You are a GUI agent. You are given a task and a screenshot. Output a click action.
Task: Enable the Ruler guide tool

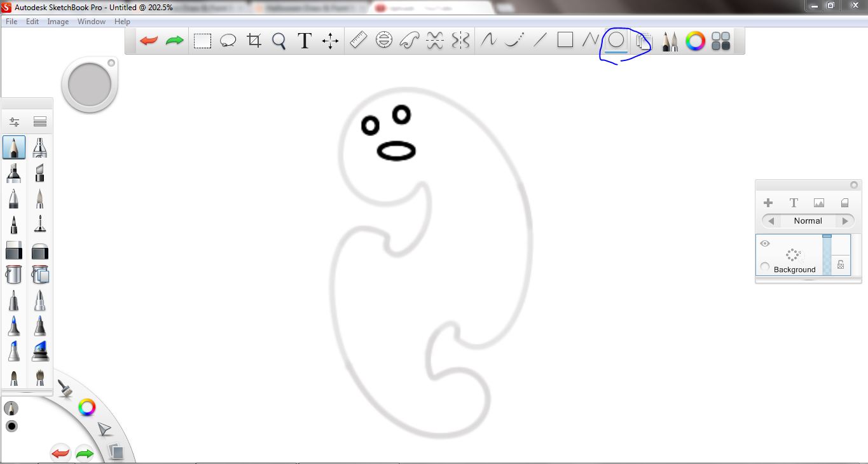coord(359,41)
